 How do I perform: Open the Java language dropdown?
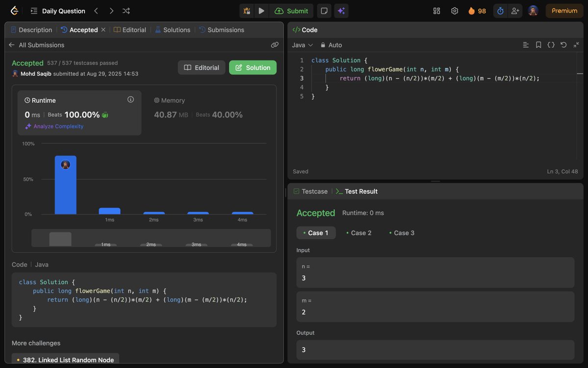pyautogui.click(x=302, y=45)
